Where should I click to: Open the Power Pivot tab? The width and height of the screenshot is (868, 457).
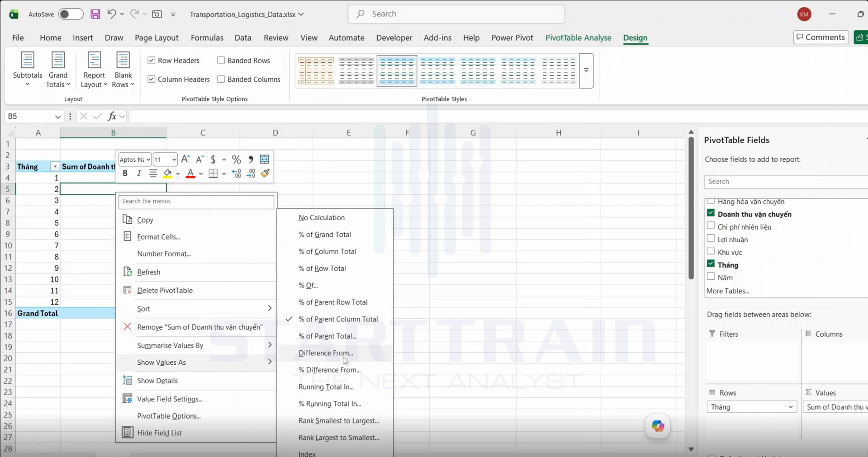[x=512, y=38]
